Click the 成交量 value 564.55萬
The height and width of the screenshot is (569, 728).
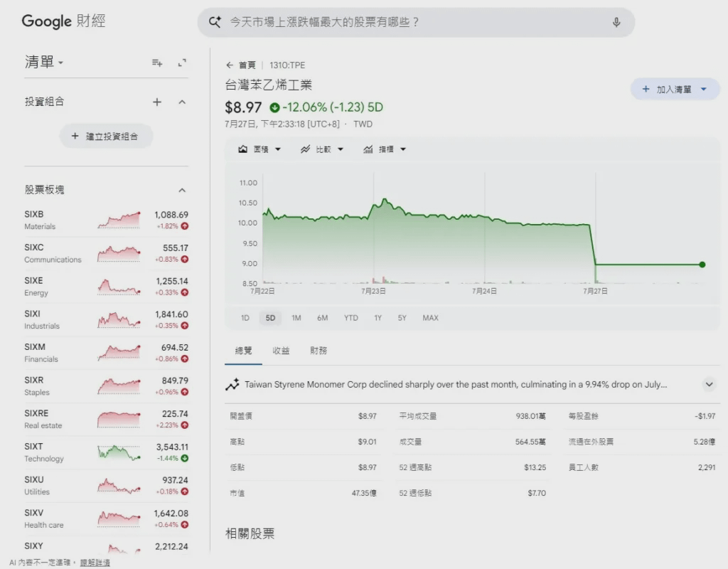coord(530,442)
